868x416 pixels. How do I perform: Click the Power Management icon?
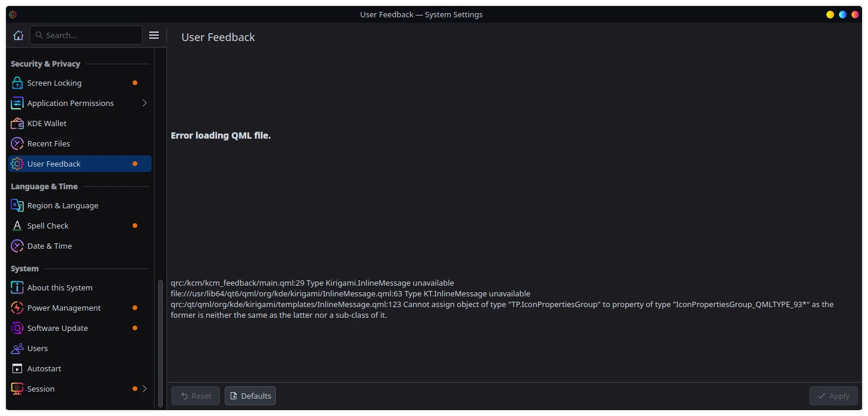[17, 308]
